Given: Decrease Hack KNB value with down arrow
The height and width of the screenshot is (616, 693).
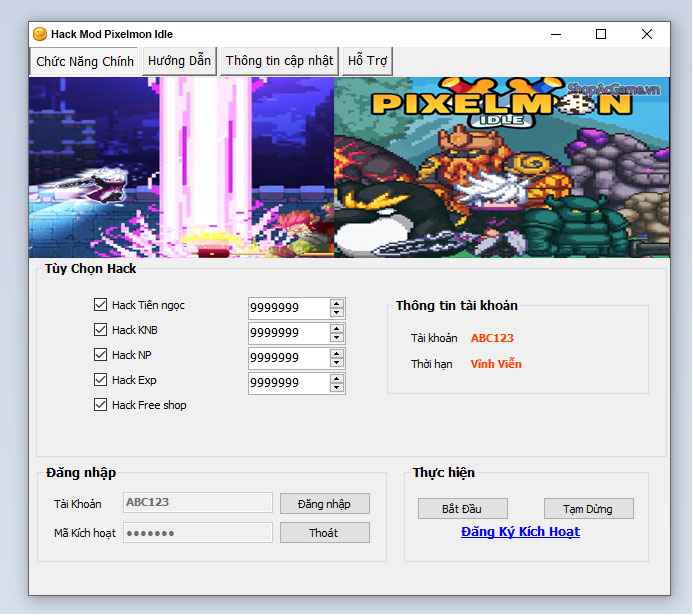Looking at the screenshot, I should (336, 338).
